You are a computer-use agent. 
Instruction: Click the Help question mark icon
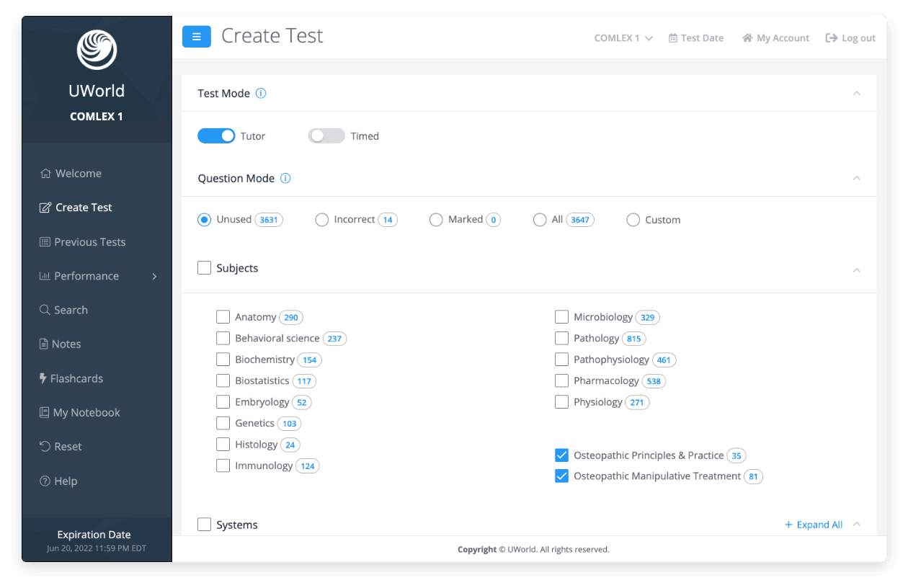point(45,481)
